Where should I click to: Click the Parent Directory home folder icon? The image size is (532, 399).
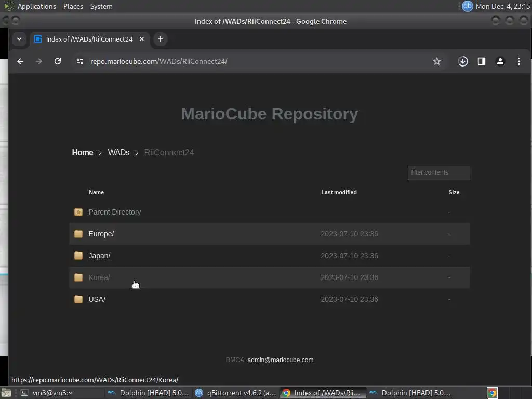[x=78, y=212]
